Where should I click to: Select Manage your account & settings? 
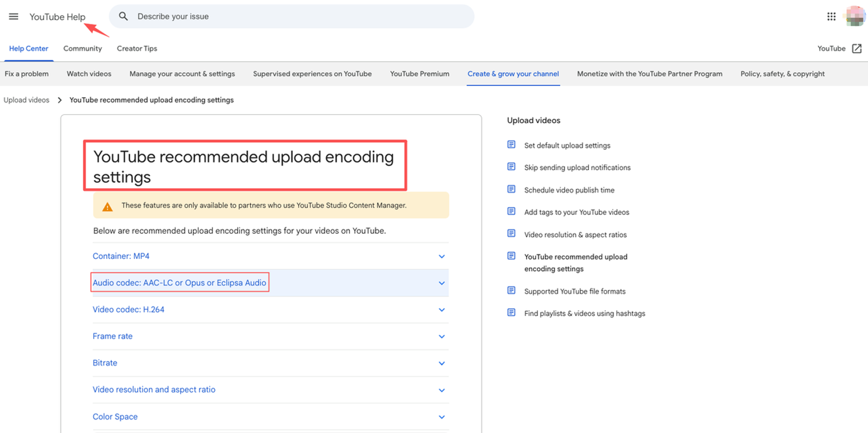(182, 74)
